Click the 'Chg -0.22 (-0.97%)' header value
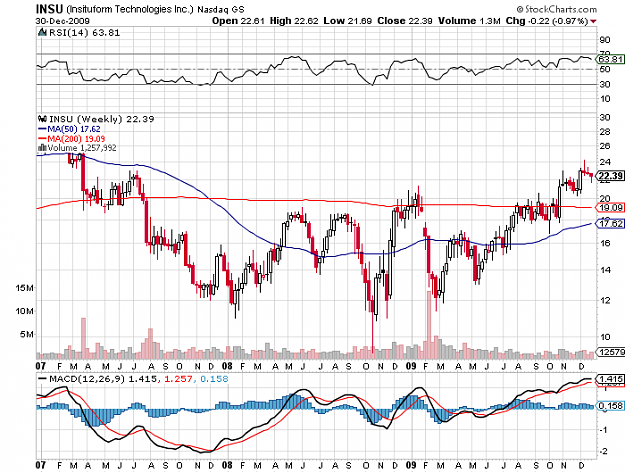 coord(547,21)
